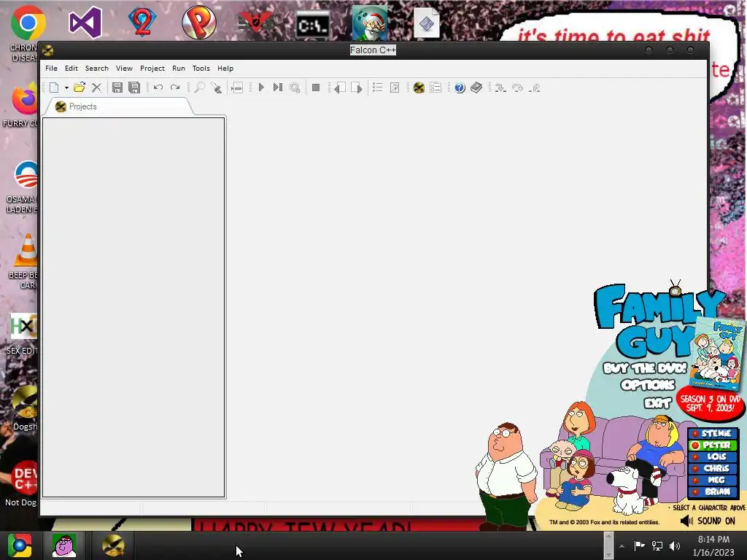Open the Project menu
The image size is (747, 560).
pos(152,68)
